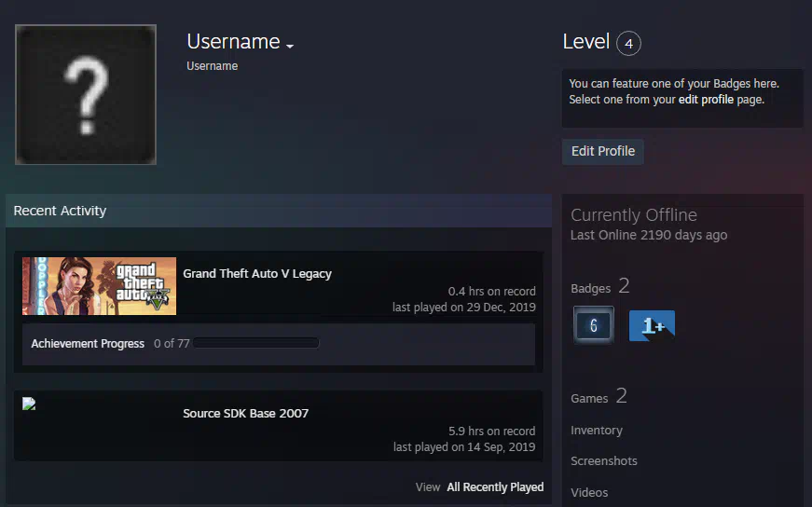Open the Videos page
Image resolution: width=812 pixels, height=507 pixels.
[x=589, y=492]
